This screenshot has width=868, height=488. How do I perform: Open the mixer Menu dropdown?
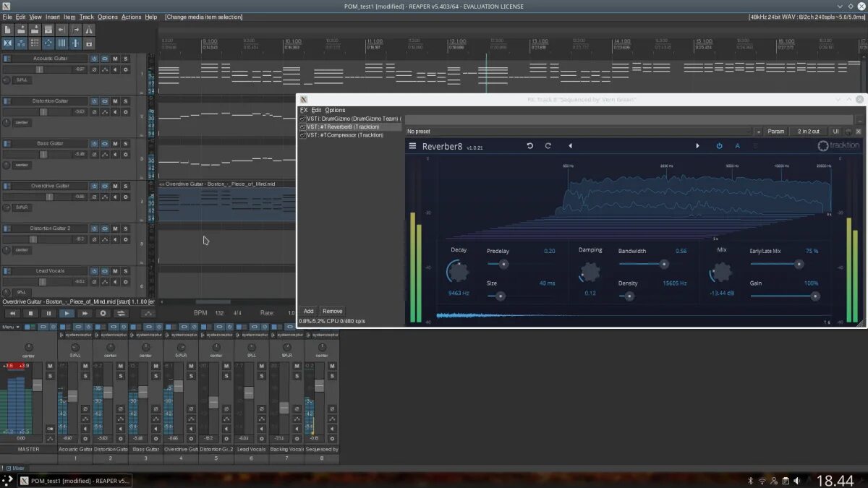(x=9, y=328)
